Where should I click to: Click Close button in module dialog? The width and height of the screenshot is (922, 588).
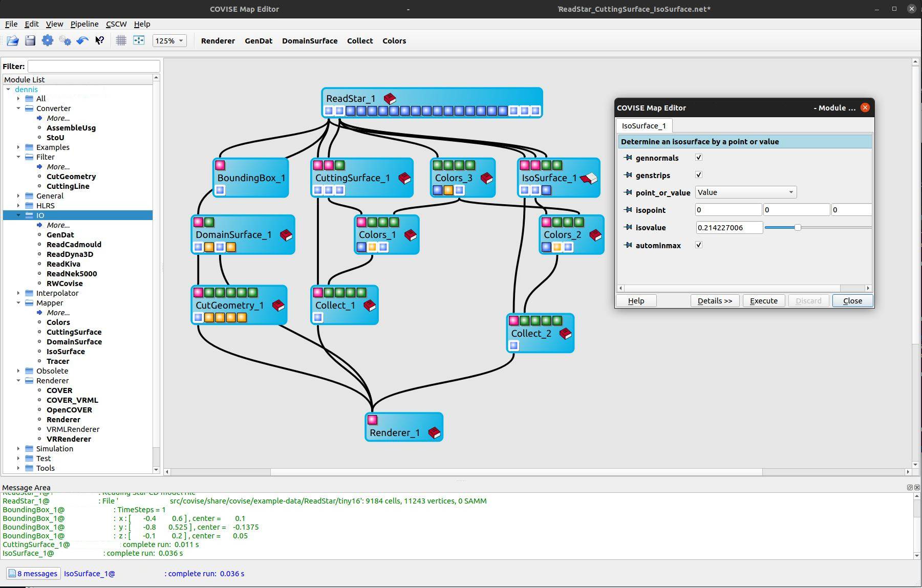[x=852, y=301]
